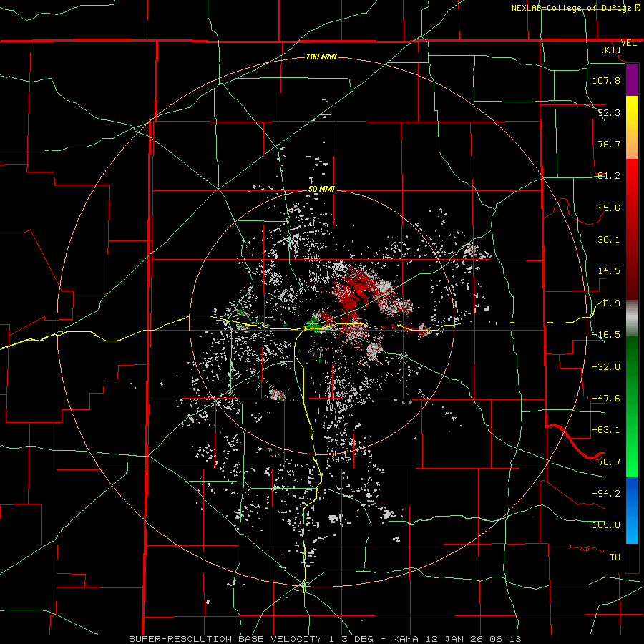The height and width of the screenshot is (644, 644).
Task: Click the -109.8 velocity scale value
Action: coord(603,525)
